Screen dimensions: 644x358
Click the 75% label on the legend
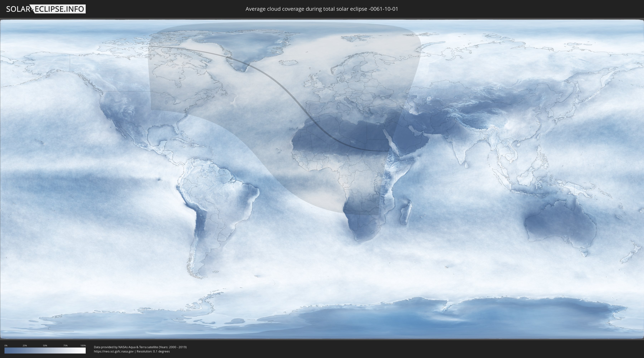[65, 345]
